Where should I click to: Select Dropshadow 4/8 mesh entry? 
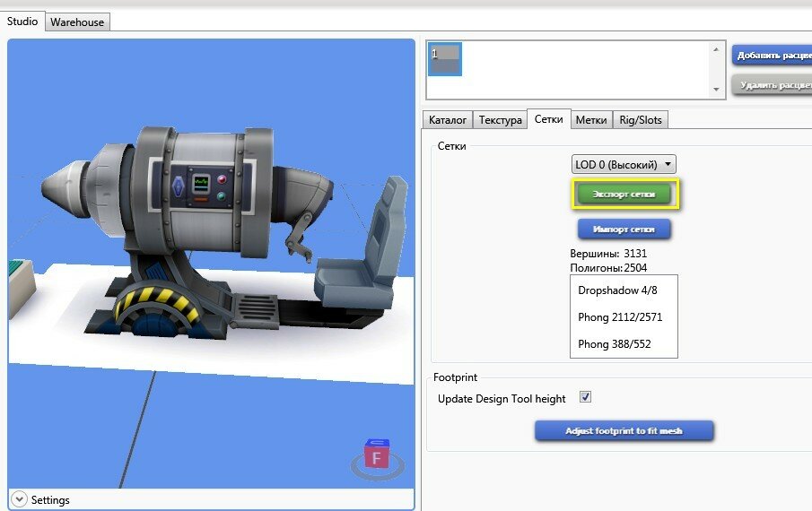click(618, 290)
